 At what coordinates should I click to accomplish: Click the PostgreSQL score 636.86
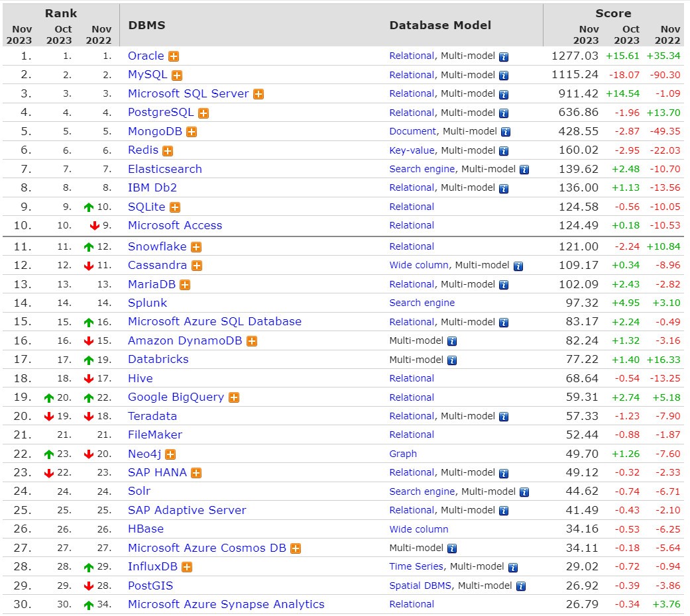578,113
